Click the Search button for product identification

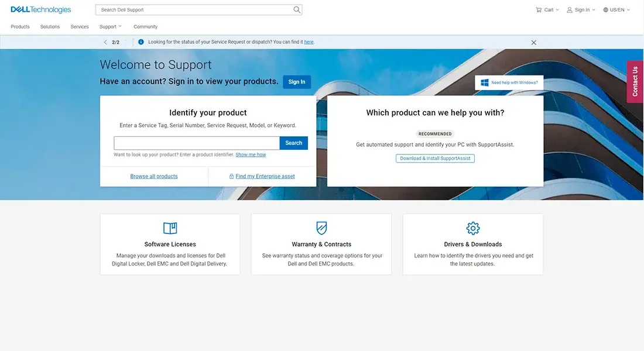[x=294, y=143]
